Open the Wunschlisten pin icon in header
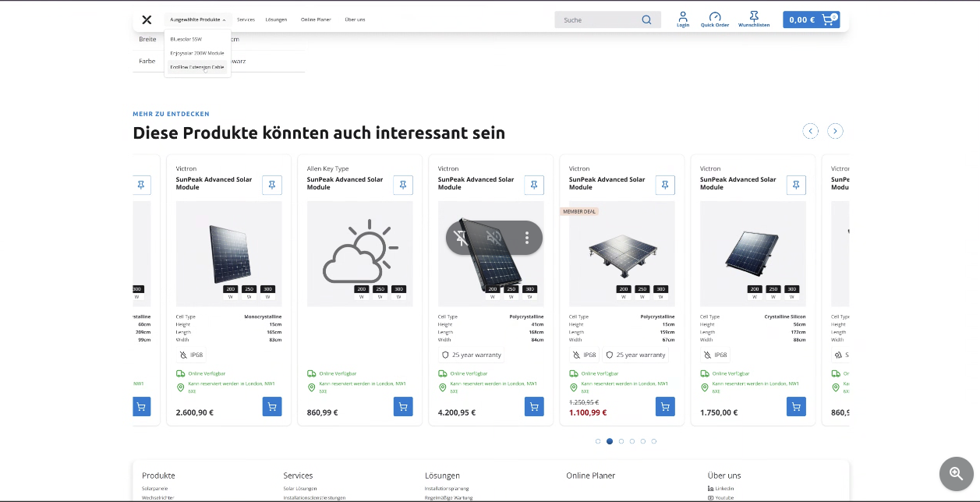980x502 pixels. pos(754,19)
